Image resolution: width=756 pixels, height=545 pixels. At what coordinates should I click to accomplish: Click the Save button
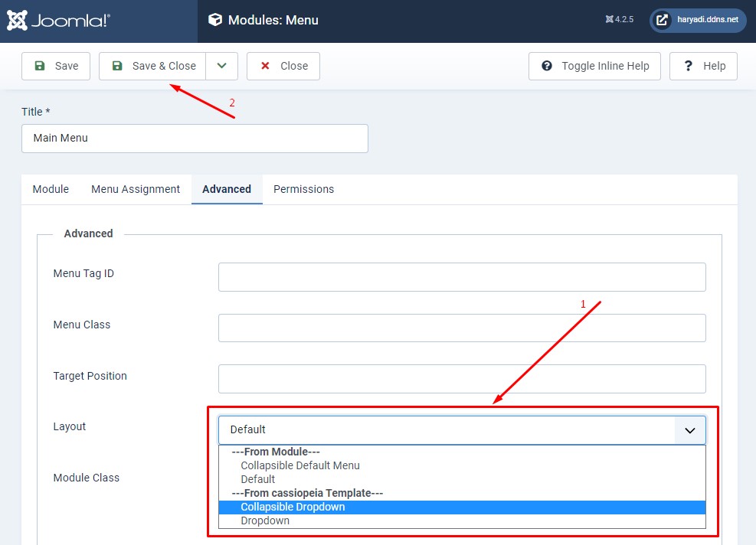[x=56, y=66]
